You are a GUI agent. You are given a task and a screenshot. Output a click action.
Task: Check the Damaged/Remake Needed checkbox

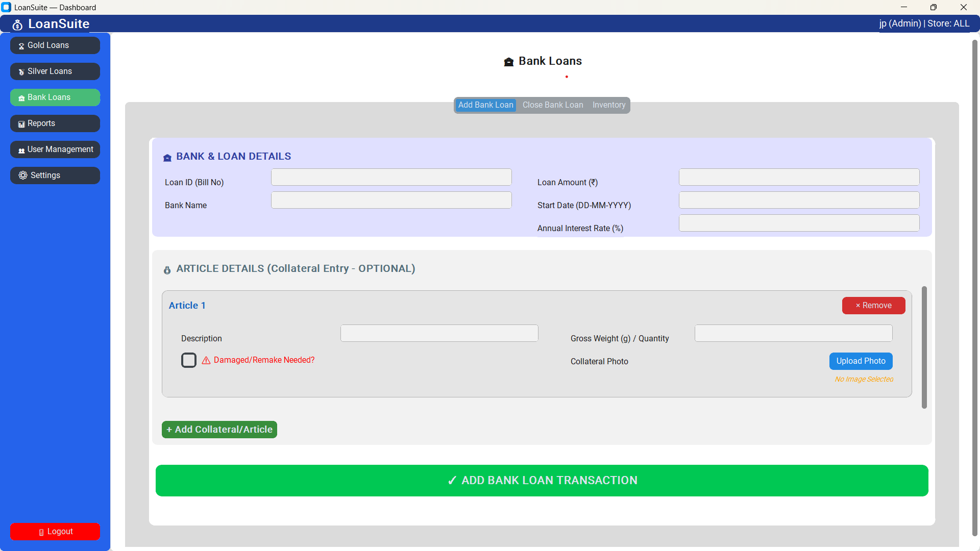tap(188, 360)
